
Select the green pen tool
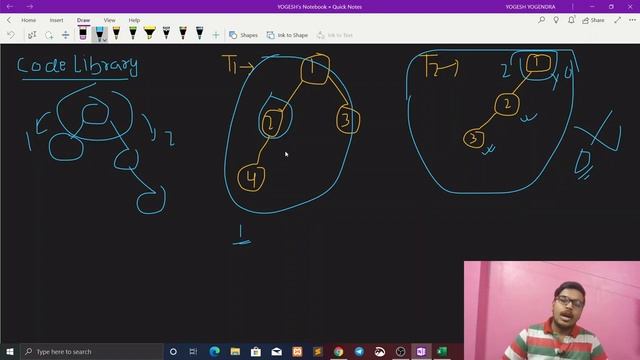tap(133, 33)
